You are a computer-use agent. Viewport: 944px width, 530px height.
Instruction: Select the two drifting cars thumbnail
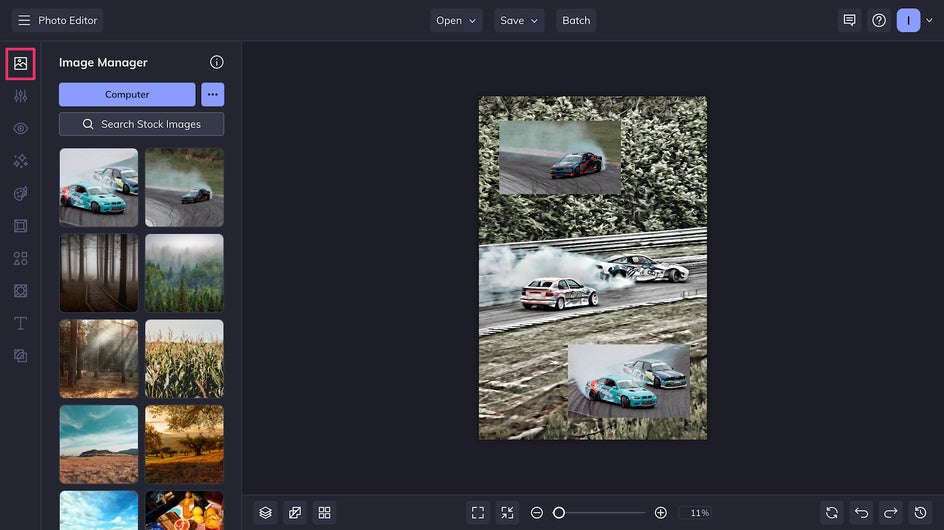(x=99, y=187)
